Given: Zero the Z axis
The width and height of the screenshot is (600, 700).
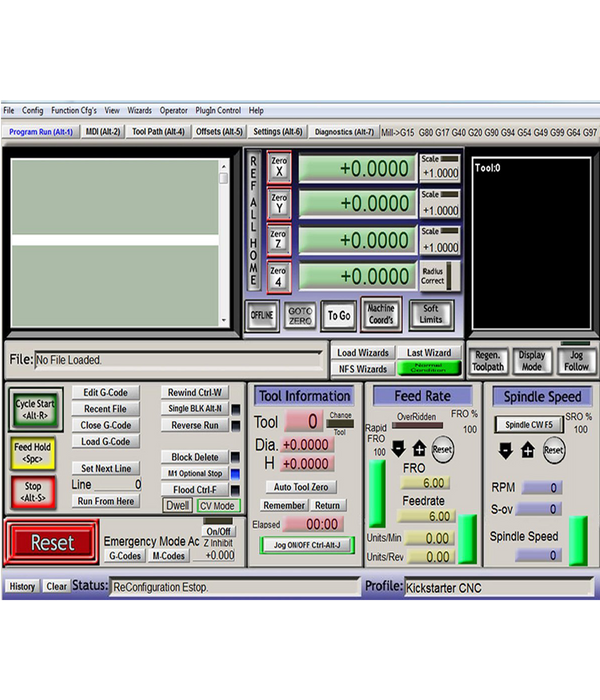Looking at the screenshot, I should point(279,240).
